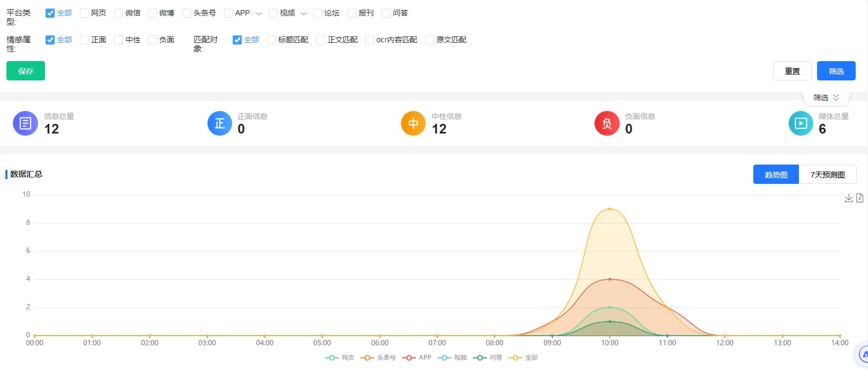Click the green 保存 button
The width and height of the screenshot is (868, 371).
[x=26, y=71]
